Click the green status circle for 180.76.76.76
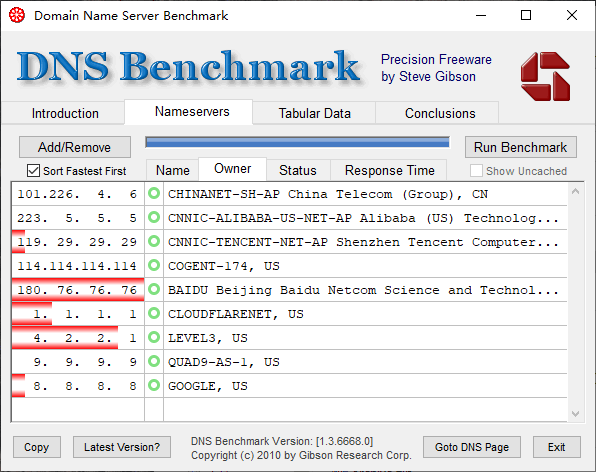The height and width of the screenshot is (472, 596). [x=154, y=289]
